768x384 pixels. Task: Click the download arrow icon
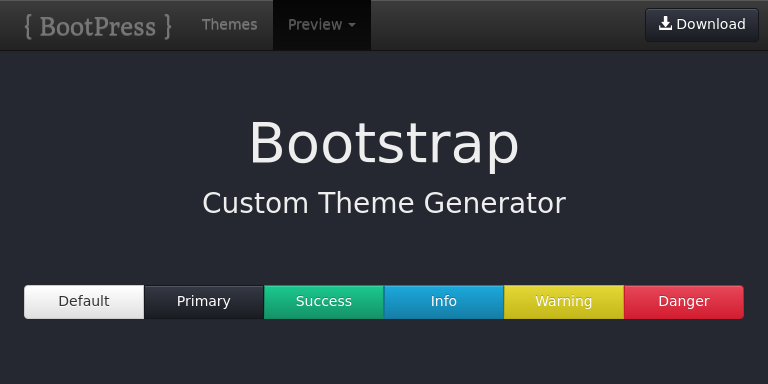click(x=665, y=24)
